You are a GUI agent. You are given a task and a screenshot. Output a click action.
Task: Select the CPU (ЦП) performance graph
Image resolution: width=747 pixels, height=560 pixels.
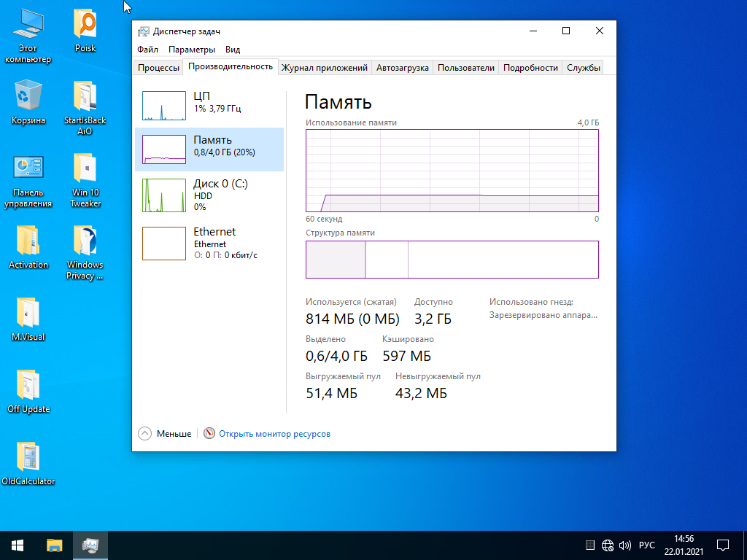click(x=209, y=106)
